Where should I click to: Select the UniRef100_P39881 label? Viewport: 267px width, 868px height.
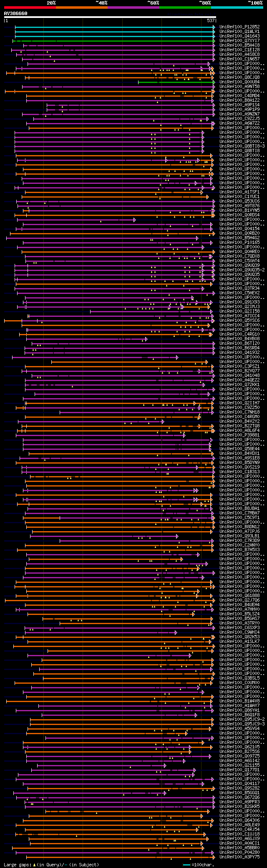[239, 435]
